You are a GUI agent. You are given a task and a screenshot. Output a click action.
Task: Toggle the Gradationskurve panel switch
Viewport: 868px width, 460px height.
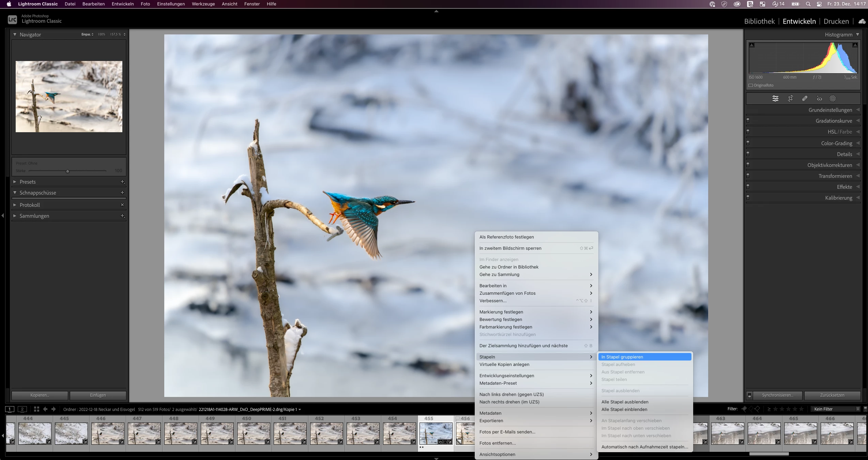click(x=748, y=120)
